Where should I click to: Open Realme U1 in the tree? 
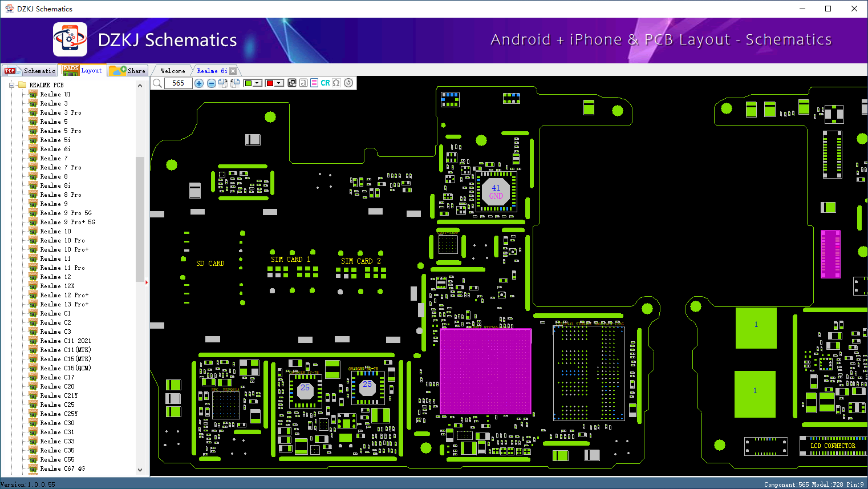pos(55,94)
